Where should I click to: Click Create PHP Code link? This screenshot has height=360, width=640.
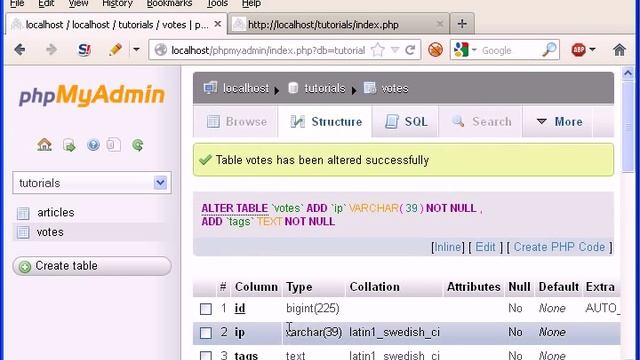point(559,247)
